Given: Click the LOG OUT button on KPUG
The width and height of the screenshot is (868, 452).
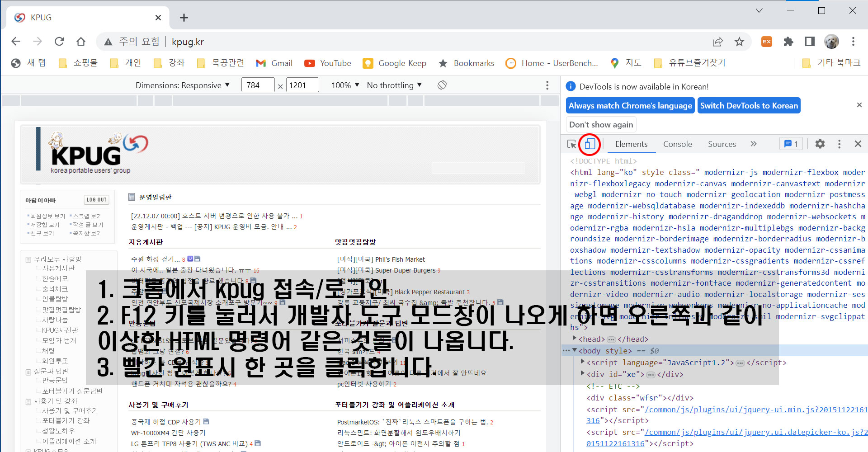Looking at the screenshot, I should click(x=97, y=200).
